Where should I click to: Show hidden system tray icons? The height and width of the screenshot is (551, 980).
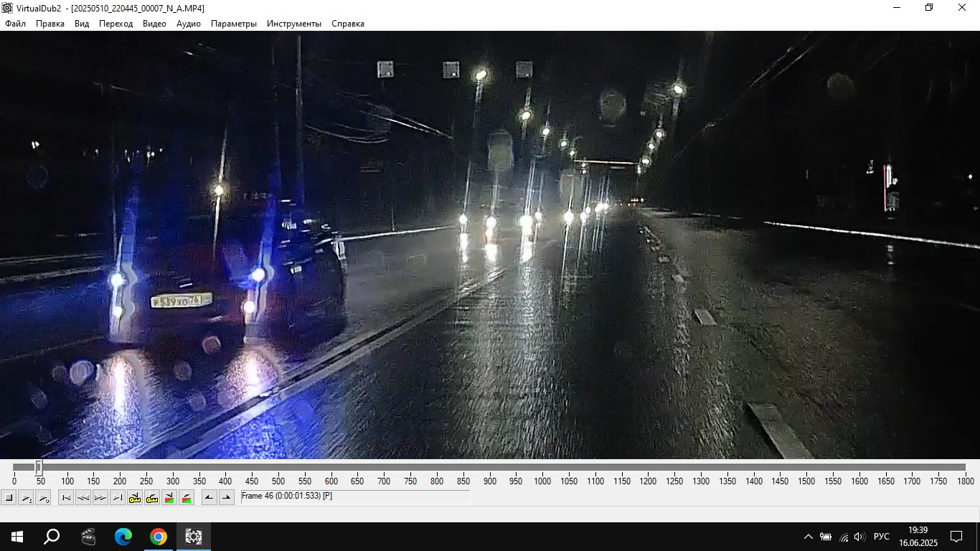pyautogui.click(x=808, y=537)
